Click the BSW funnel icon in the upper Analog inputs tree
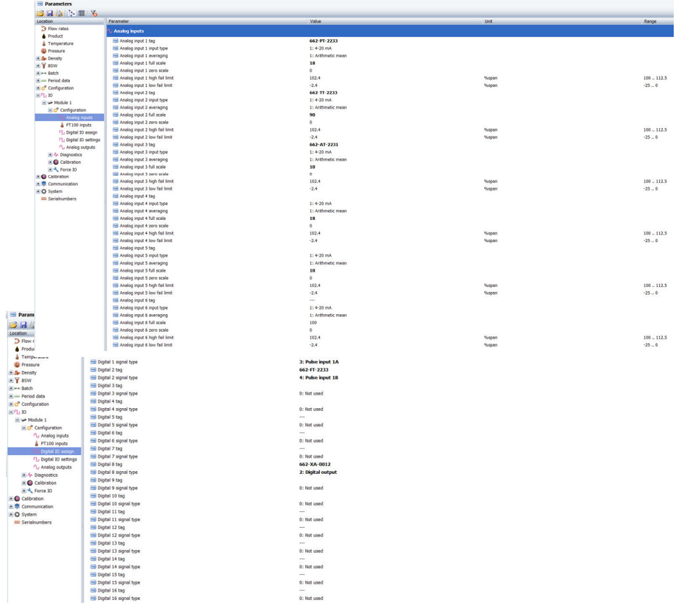Screen dimensions: 674x616 pyautogui.click(x=43, y=66)
